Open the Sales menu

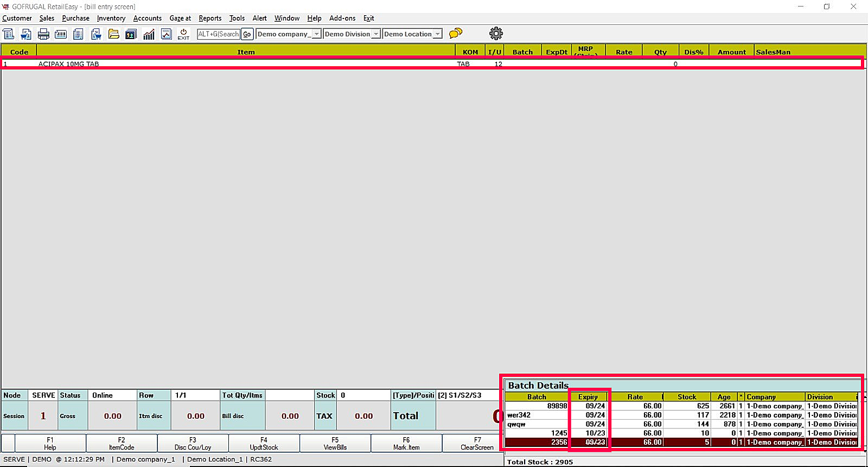(x=47, y=18)
